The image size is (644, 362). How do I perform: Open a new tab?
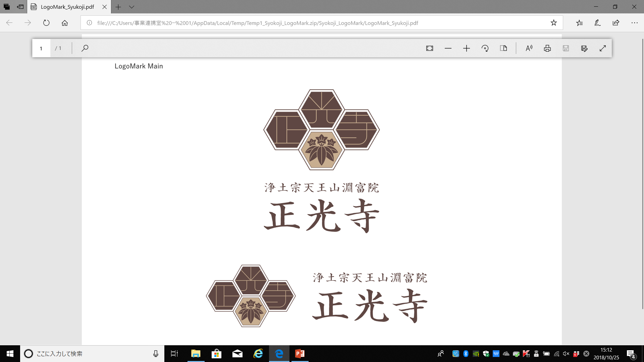pyautogui.click(x=118, y=7)
